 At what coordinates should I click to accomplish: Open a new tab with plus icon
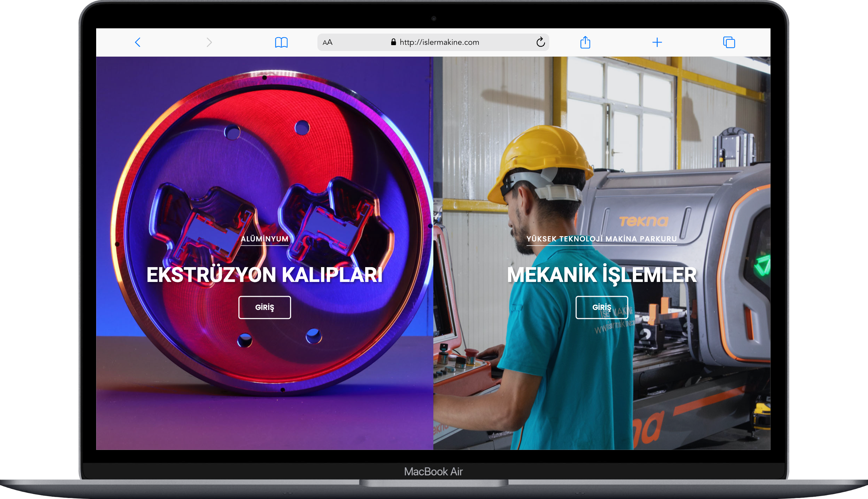click(x=657, y=42)
